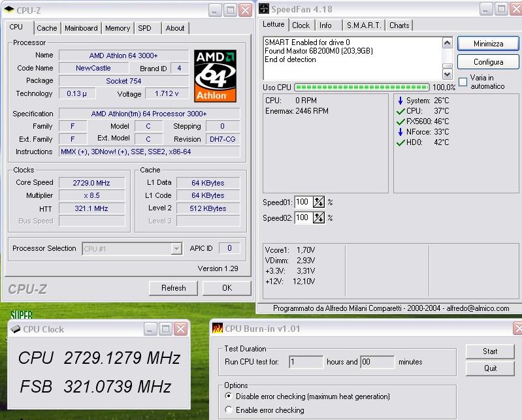Image resolution: width=522 pixels, height=420 pixels.
Task: Click the blue down arrow next to NForce temperature
Action: (400, 132)
